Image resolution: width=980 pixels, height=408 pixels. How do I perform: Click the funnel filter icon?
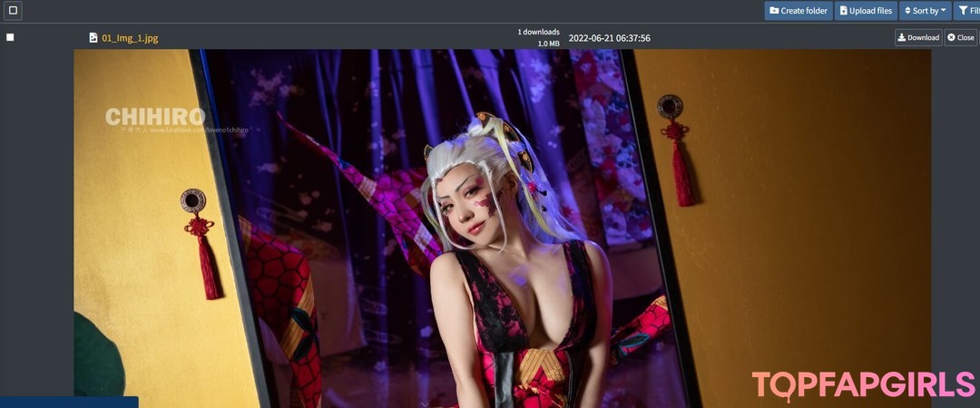(x=962, y=11)
